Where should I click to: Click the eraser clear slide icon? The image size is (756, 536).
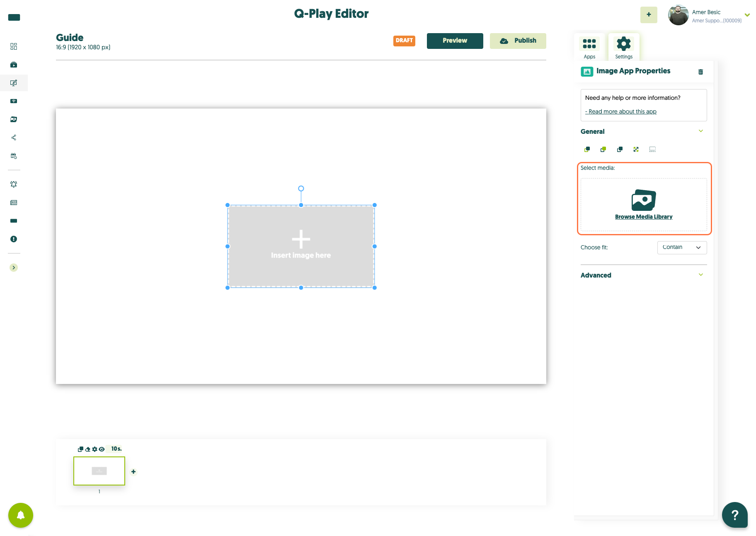tap(87, 449)
